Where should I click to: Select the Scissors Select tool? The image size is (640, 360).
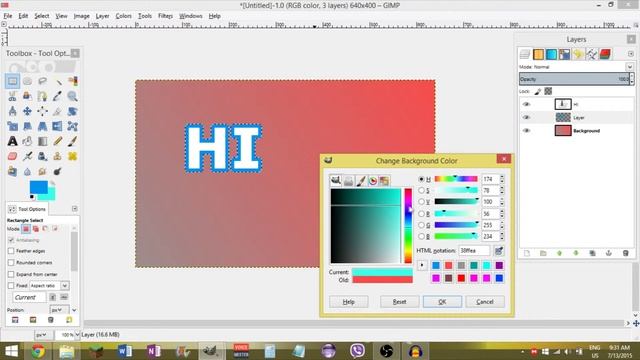[12, 96]
